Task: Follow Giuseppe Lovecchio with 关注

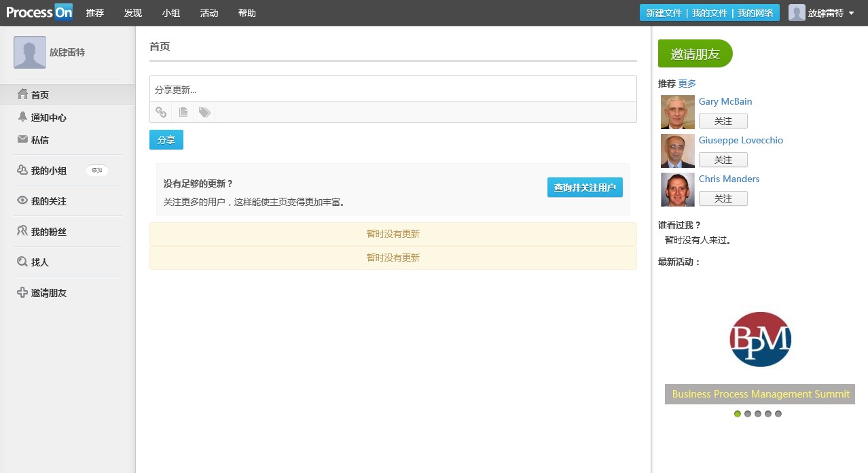Action: click(723, 160)
